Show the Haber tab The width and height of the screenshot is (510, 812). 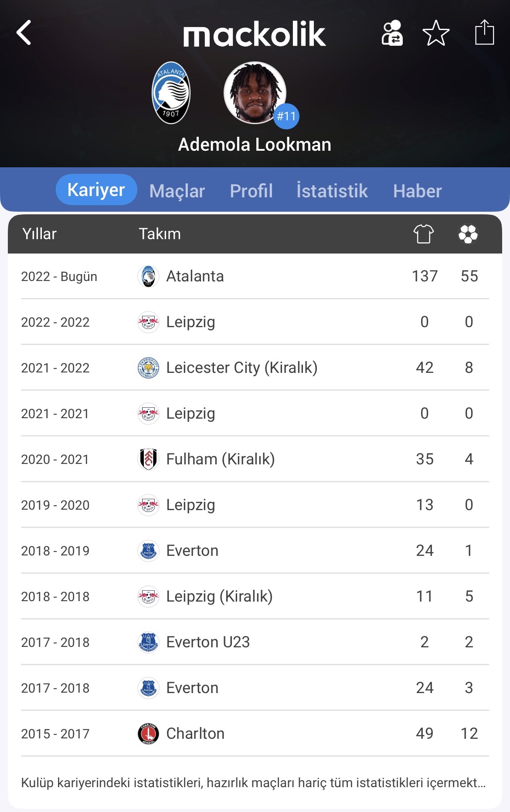(417, 191)
